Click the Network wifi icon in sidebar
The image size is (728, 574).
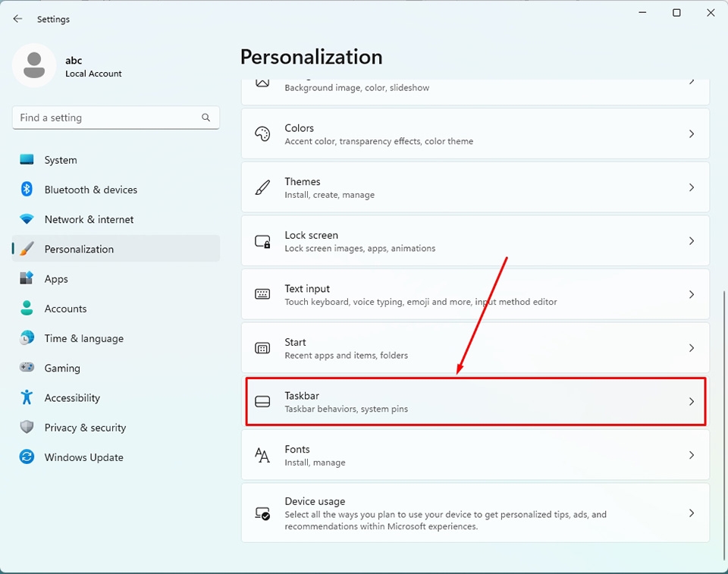point(27,218)
